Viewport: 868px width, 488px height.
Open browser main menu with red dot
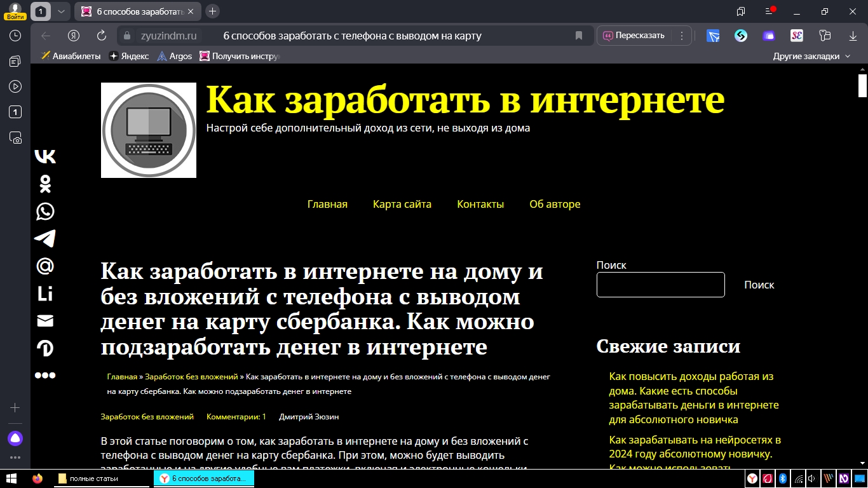(770, 11)
